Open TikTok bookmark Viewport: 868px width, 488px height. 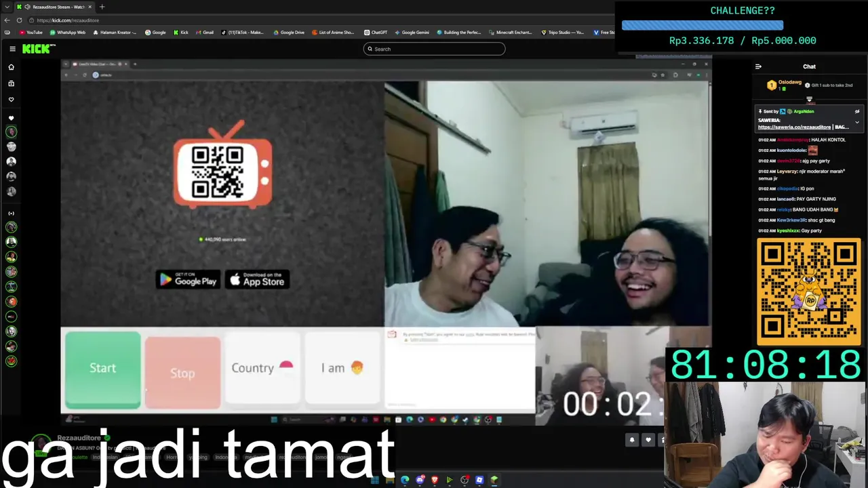tap(242, 33)
